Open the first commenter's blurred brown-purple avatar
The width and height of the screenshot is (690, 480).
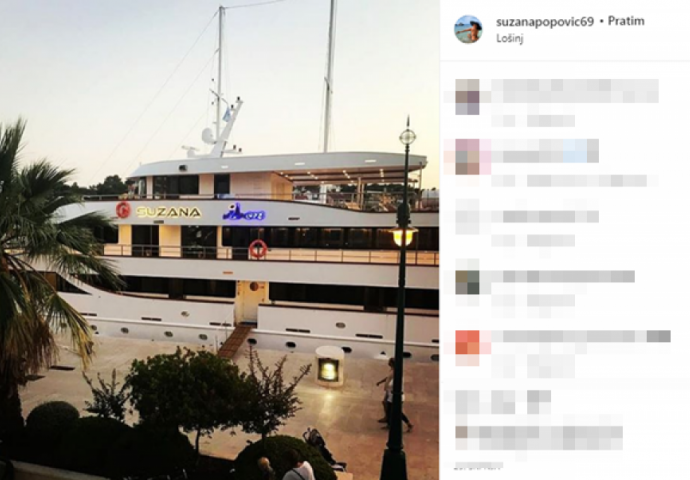point(467,97)
